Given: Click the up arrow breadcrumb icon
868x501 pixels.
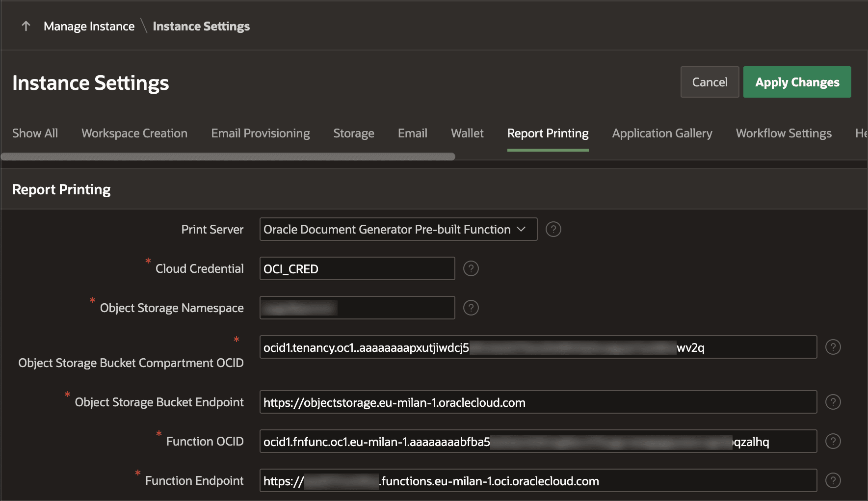Looking at the screenshot, I should [26, 26].
